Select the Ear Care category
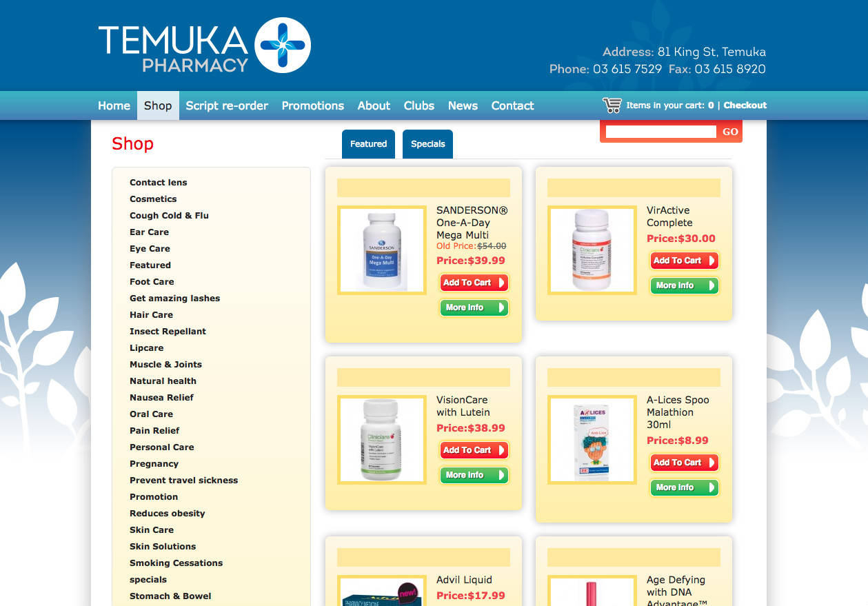Image resolution: width=868 pixels, height=606 pixels. 149,232
